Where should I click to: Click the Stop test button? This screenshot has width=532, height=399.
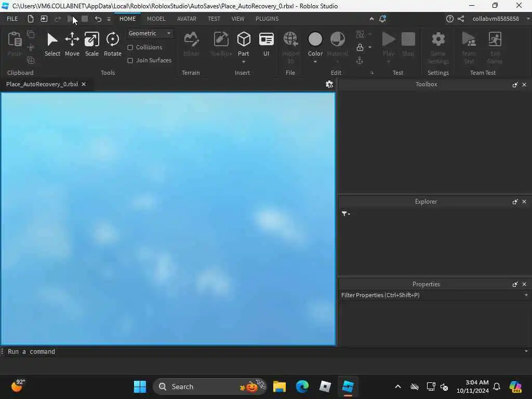click(408, 44)
